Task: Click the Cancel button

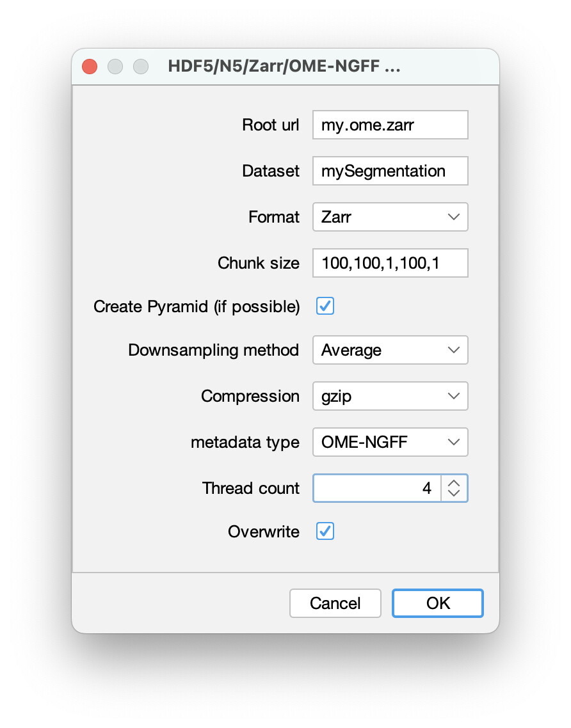Action: [335, 603]
